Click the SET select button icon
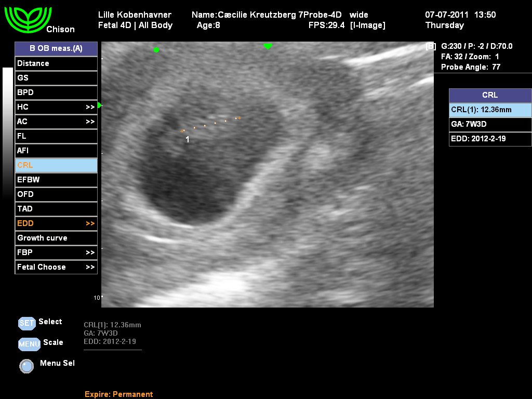This screenshot has height=399, width=532. click(x=26, y=323)
